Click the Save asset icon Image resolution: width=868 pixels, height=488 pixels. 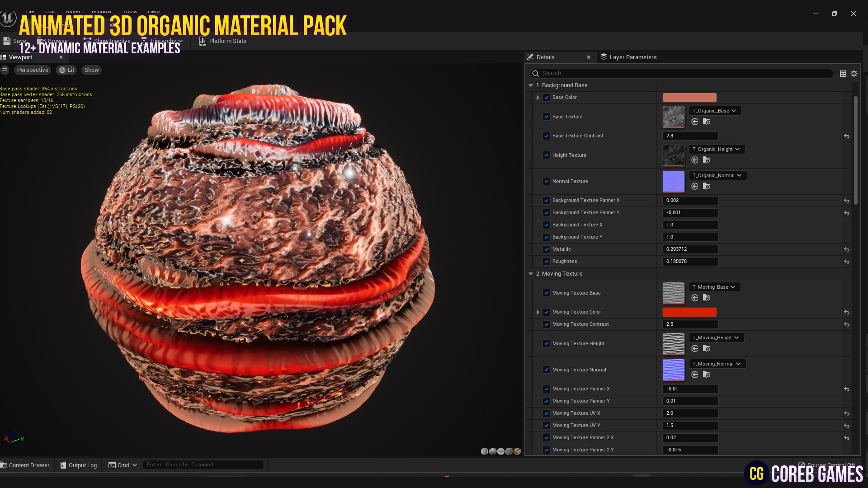tap(6, 41)
